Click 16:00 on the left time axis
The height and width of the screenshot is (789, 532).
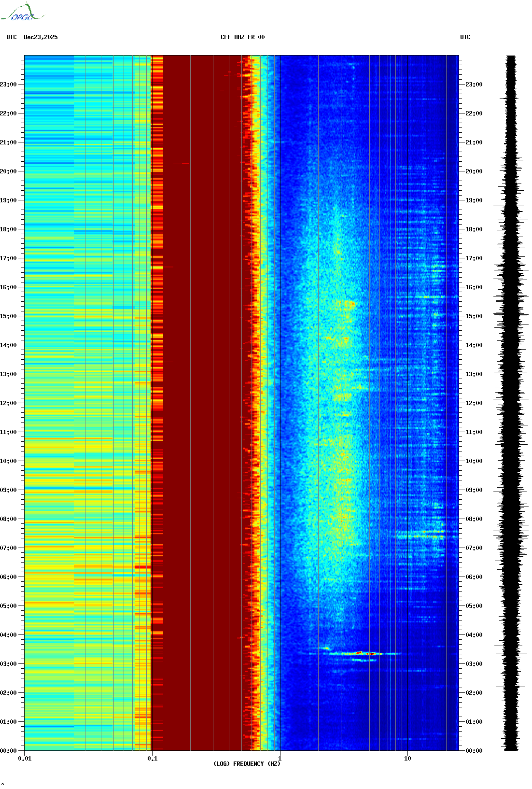[x=8, y=287]
